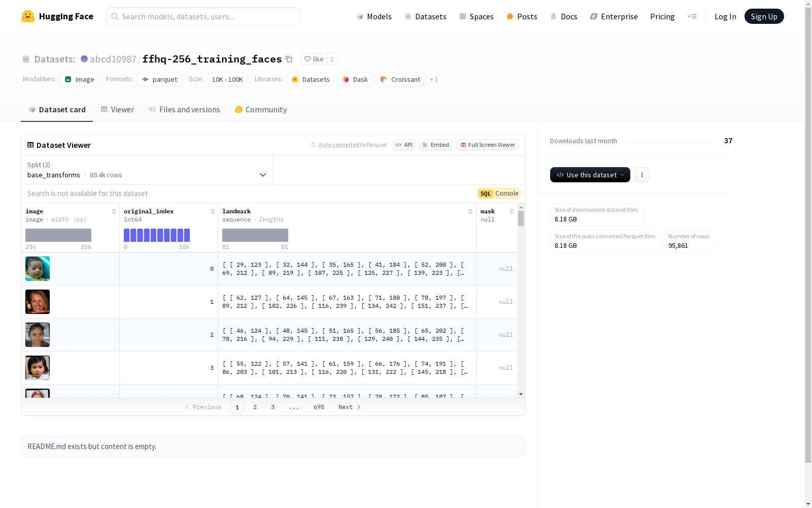
Task: Click the Embed button
Action: point(435,145)
